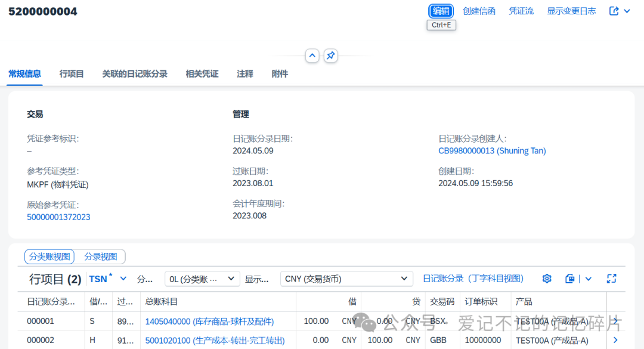This screenshot has width=644, height=349.
Task: Open 创建信函 action
Action: point(479,11)
